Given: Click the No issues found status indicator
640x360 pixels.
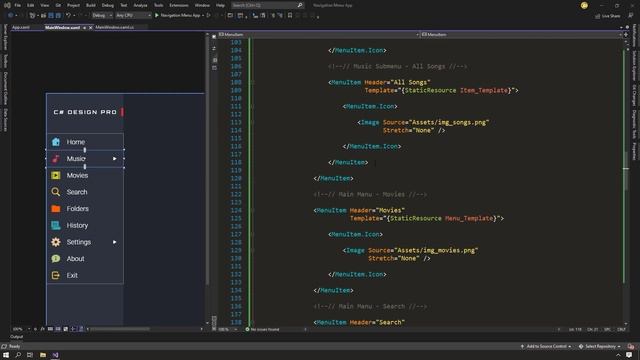Looking at the screenshot, I should (262, 329).
